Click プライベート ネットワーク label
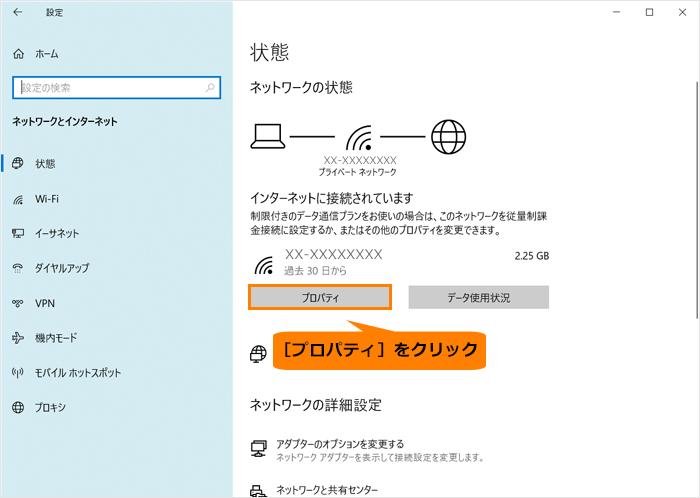The image size is (700, 498). (358, 172)
